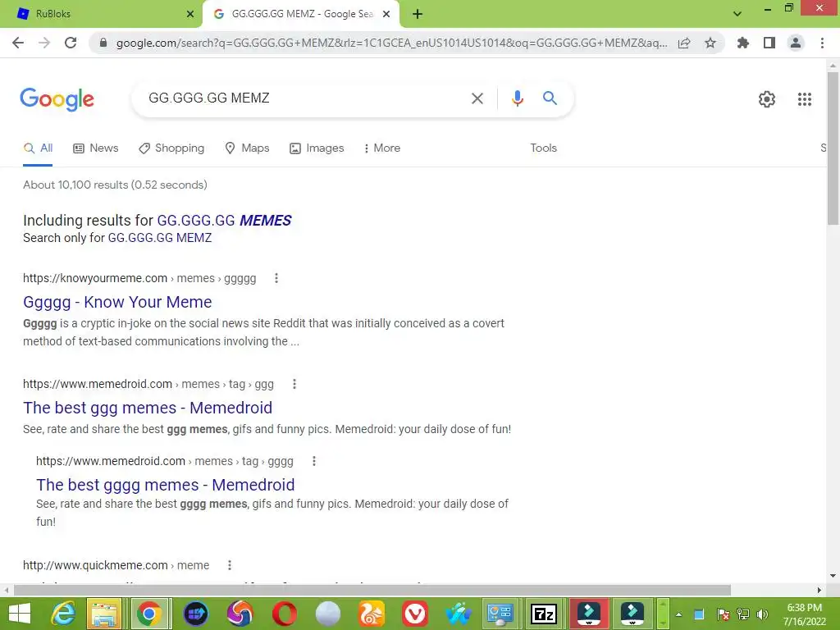The image size is (840, 630).
Task: Open 7-Zip from the taskbar
Action: point(544,614)
